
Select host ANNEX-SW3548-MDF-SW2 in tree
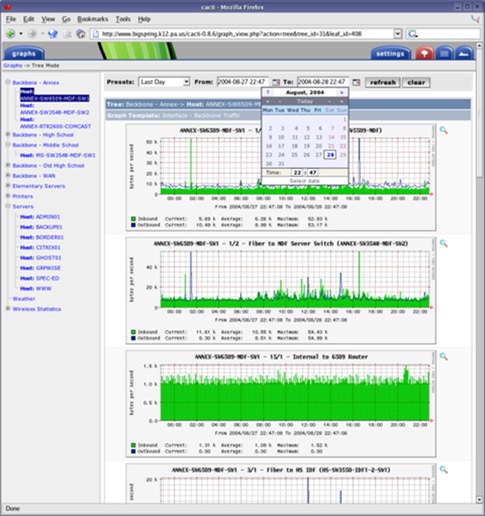(55, 112)
